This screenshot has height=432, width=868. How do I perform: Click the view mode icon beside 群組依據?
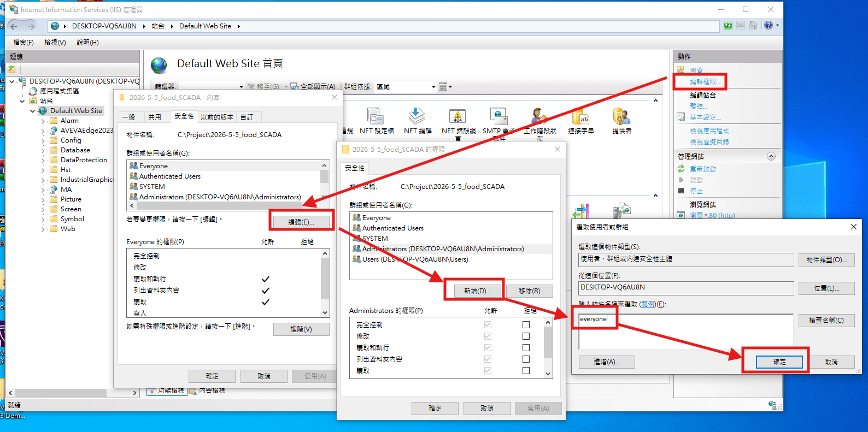click(x=443, y=86)
